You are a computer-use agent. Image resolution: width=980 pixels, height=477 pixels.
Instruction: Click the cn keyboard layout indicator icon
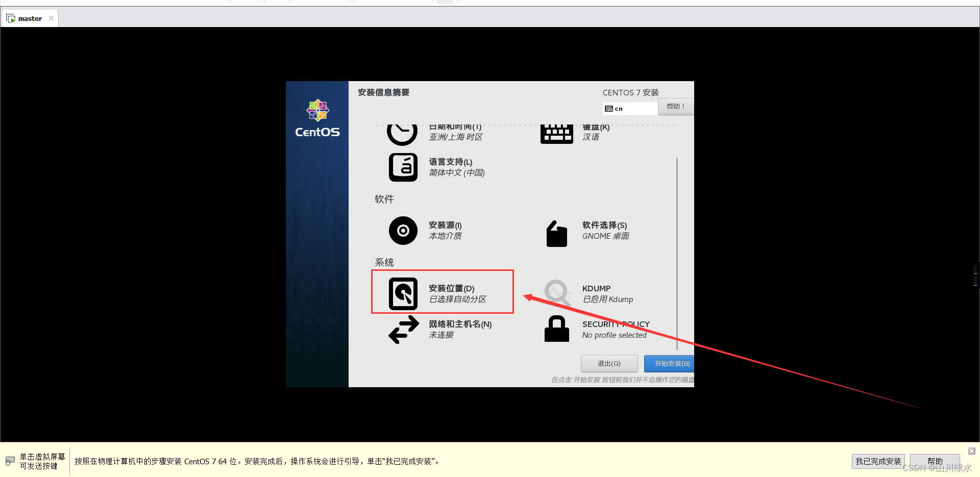(x=608, y=108)
